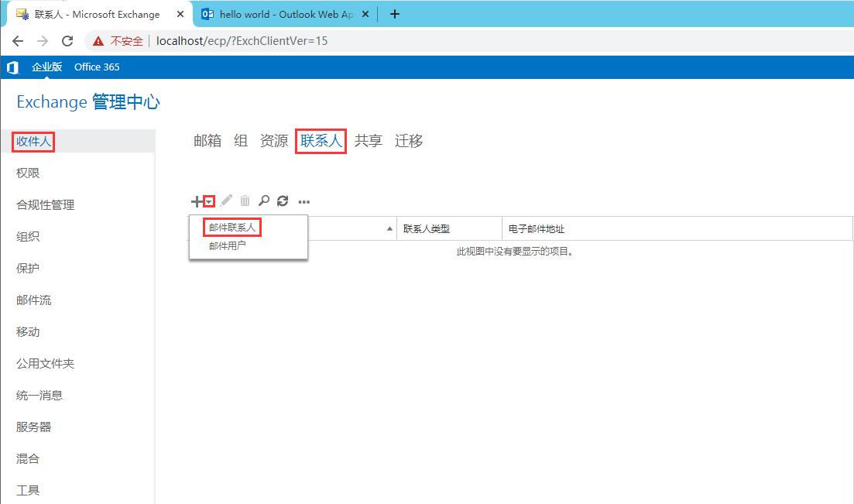Open the 服务器 section

[34, 427]
